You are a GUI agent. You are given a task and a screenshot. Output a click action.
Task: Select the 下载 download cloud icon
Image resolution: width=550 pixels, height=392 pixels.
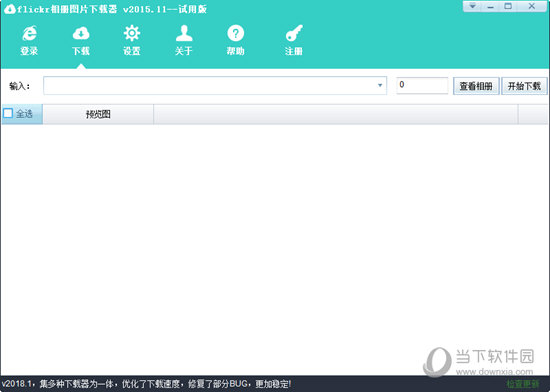click(x=81, y=40)
